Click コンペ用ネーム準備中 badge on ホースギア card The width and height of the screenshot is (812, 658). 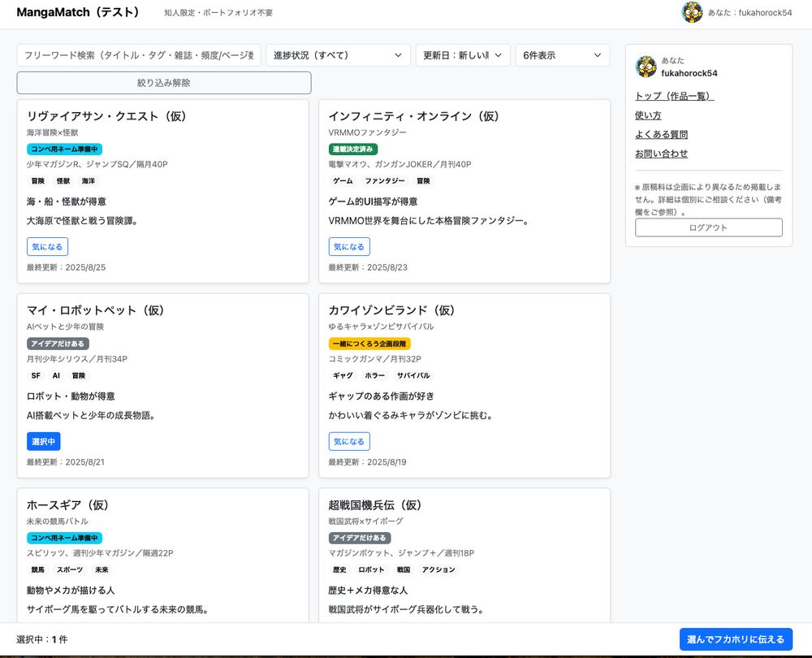pos(65,538)
